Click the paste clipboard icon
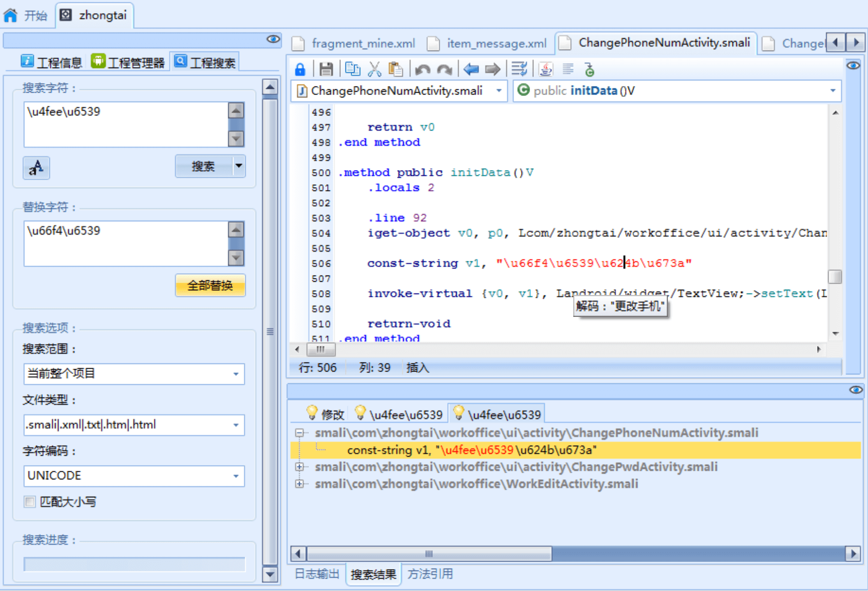Screen dimensions: 868x591 (x=395, y=69)
